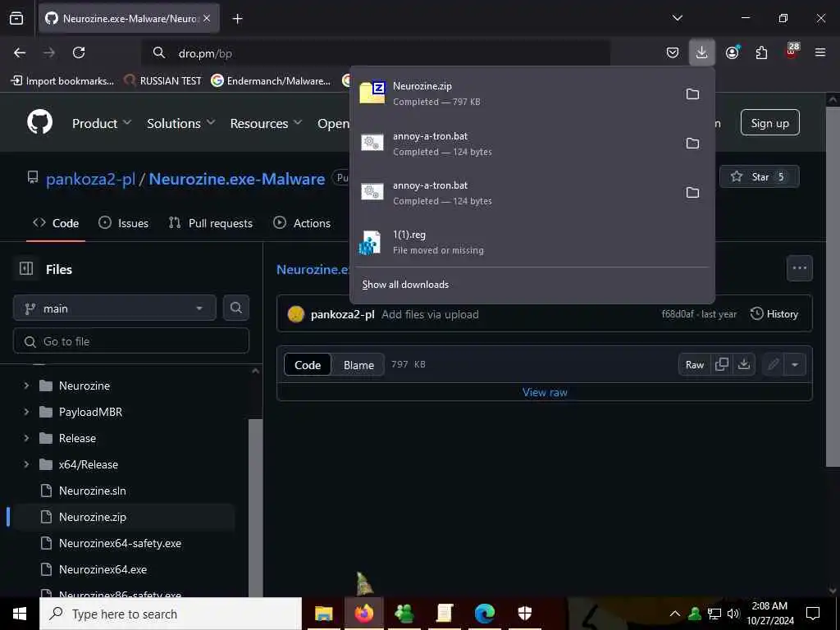Copy raw file contents icon
The width and height of the screenshot is (840, 630).
[x=722, y=365]
